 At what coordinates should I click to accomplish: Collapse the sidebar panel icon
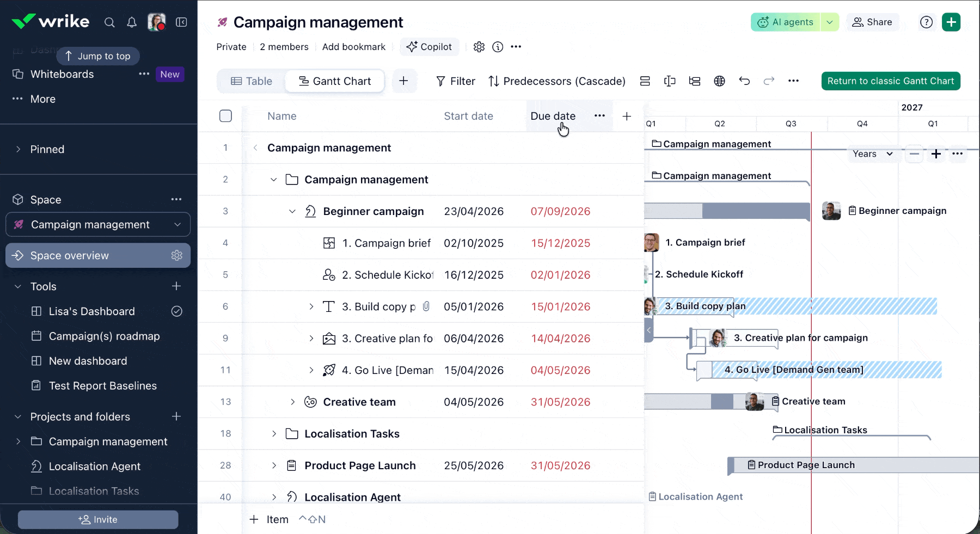(x=181, y=22)
